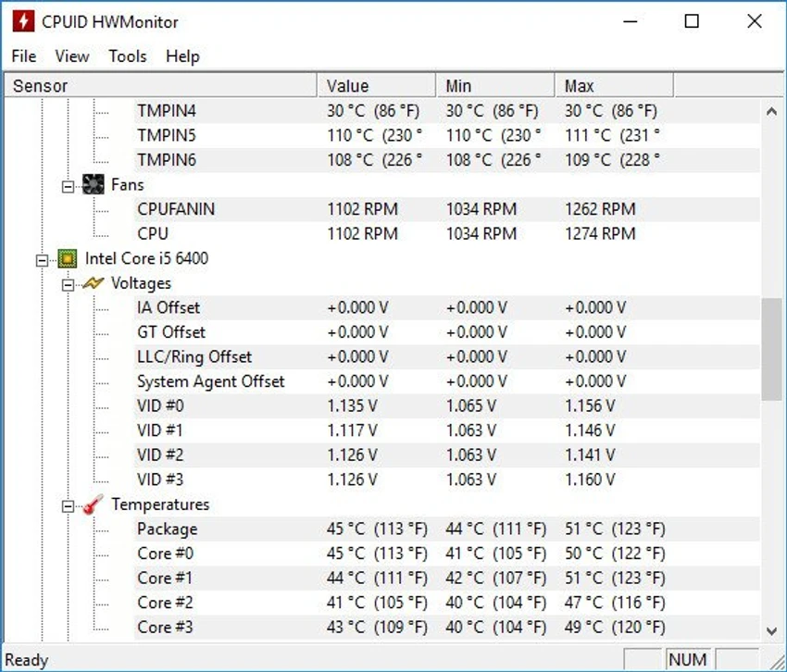Viewport: 787px width, 672px height.
Task: Click the Max column header
Action: coord(614,86)
